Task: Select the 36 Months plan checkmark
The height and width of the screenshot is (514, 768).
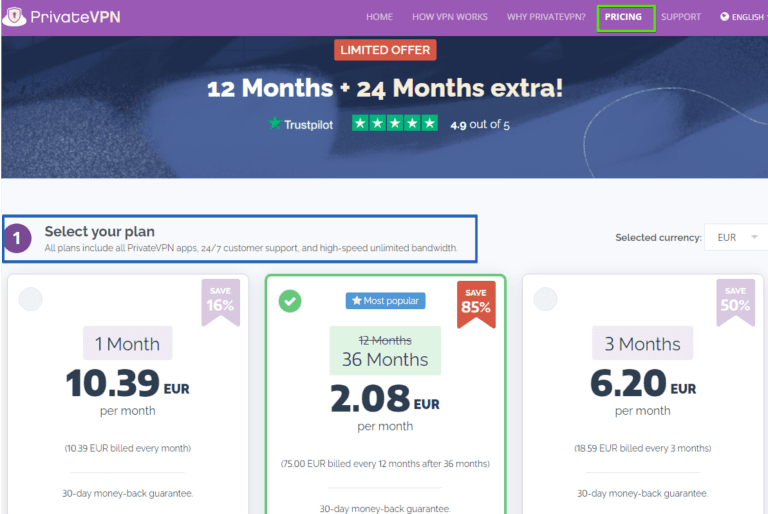Action: click(x=290, y=300)
